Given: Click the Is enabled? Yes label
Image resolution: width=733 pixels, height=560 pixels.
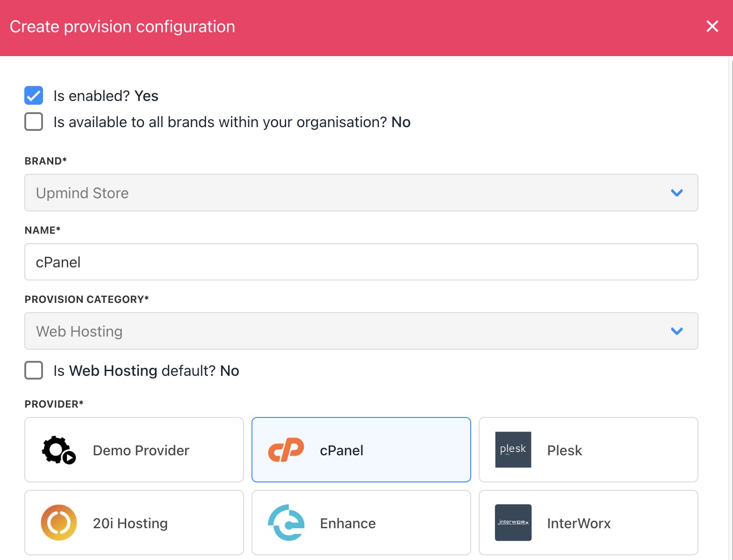Looking at the screenshot, I should pyautogui.click(x=106, y=96).
